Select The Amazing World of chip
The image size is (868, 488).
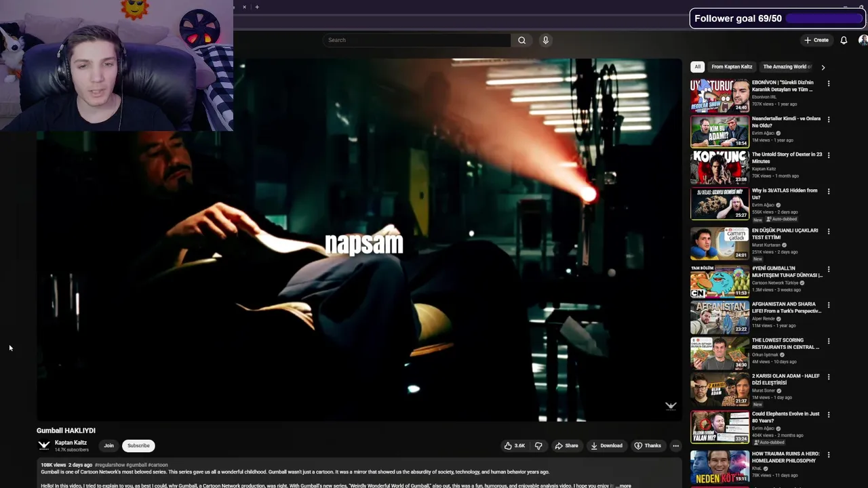tap(787, 66)
